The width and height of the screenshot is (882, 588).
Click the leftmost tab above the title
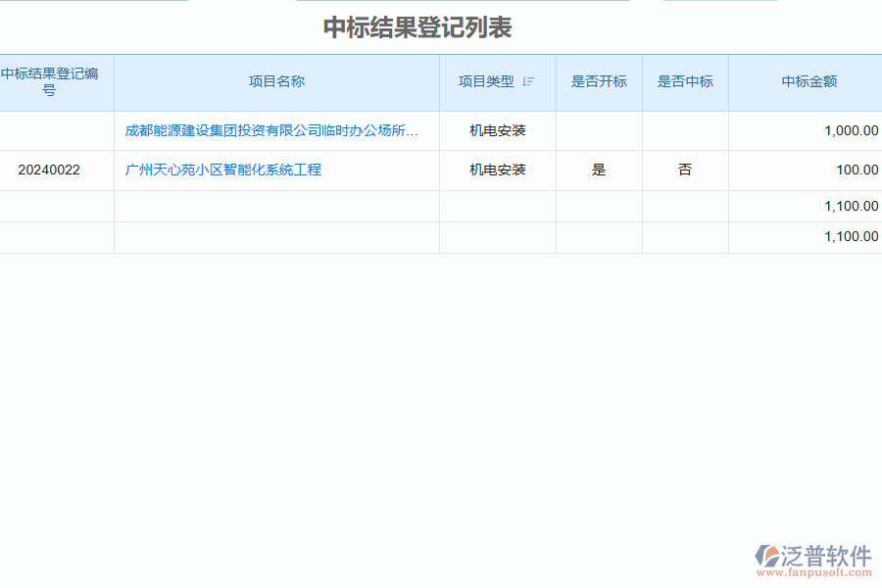(x=93, y=3)
